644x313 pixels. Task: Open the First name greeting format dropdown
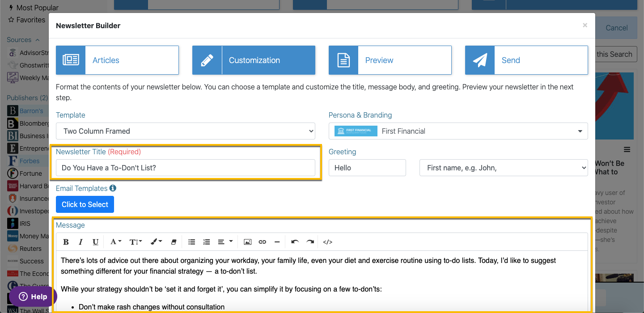coord(504,168)
